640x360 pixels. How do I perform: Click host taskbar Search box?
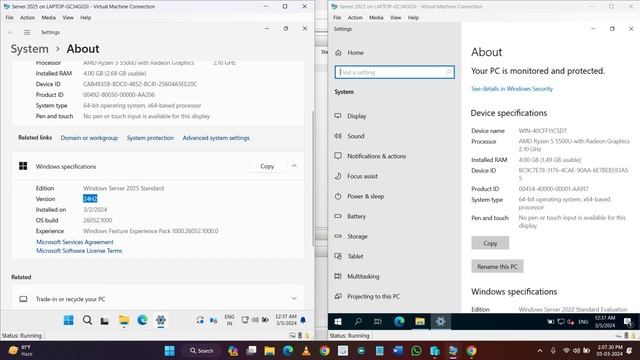[202, 351]
